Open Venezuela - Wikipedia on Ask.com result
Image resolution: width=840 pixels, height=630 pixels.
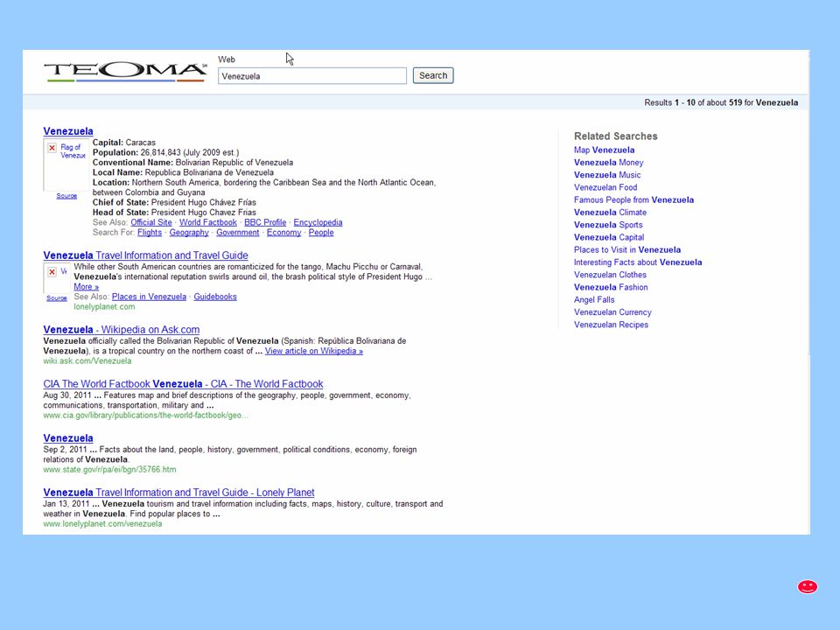122,330
